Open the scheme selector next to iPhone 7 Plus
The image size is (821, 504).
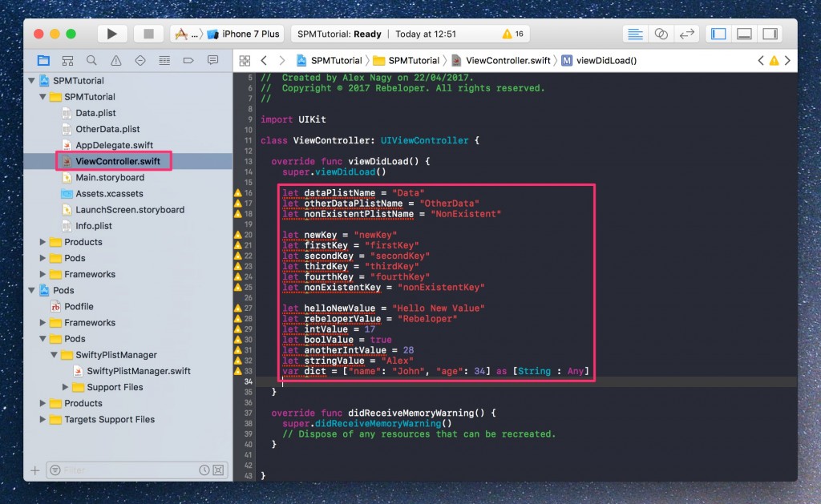[187, 34]
